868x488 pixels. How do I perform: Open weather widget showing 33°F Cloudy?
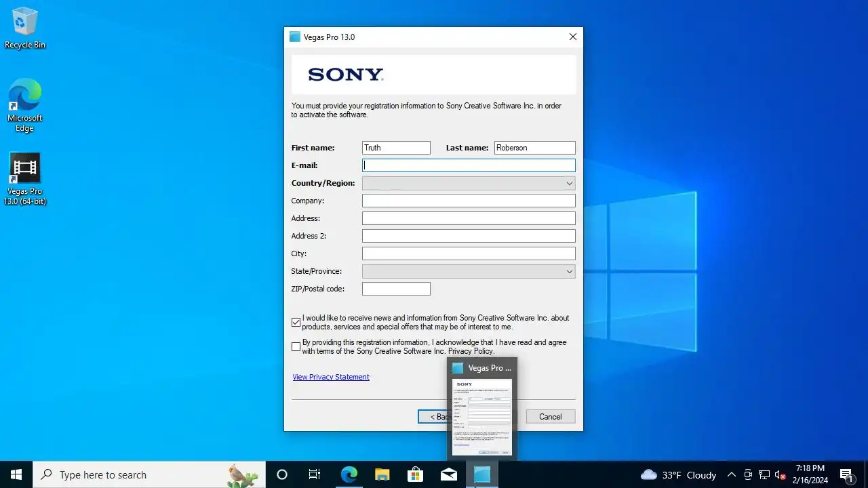tap(678, 474)
